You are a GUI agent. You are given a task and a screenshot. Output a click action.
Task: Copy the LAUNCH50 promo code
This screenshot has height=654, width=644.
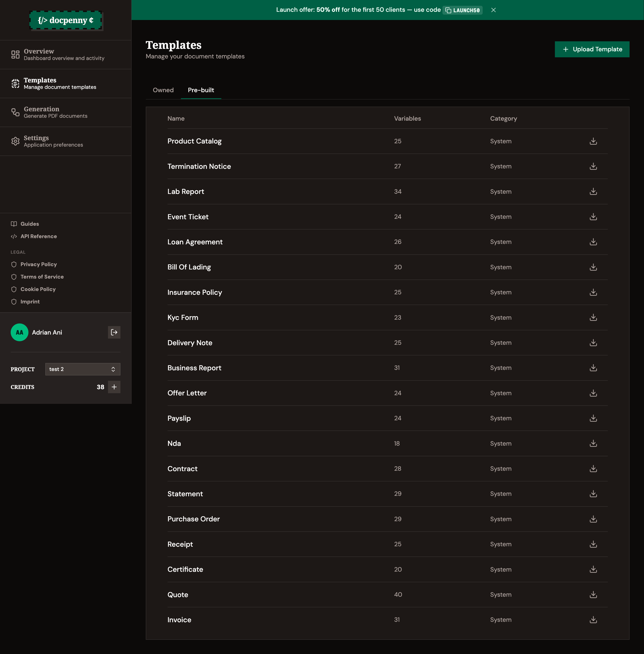tap(462, 10)
